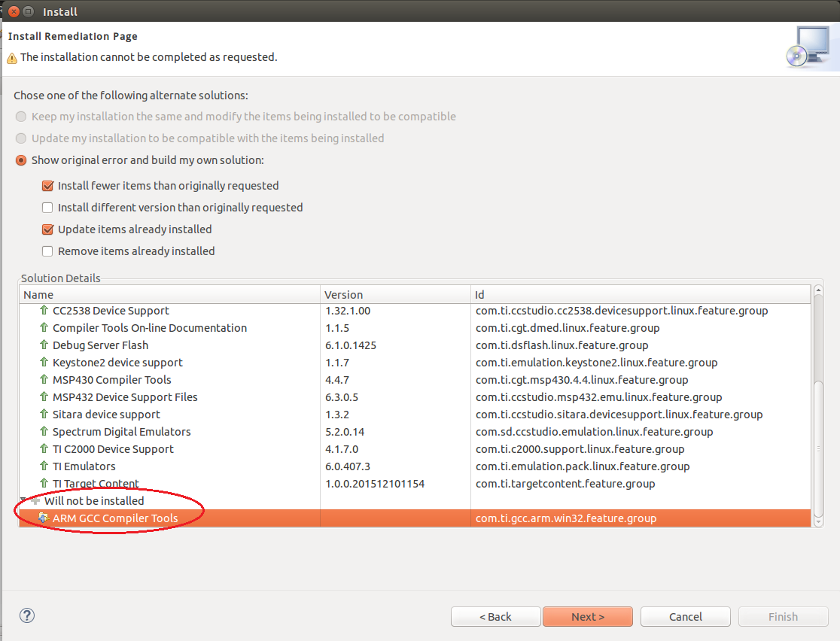Click the install wizard computer disc image
This screenshot has width=840, height=641.
[x=808, y=47]
